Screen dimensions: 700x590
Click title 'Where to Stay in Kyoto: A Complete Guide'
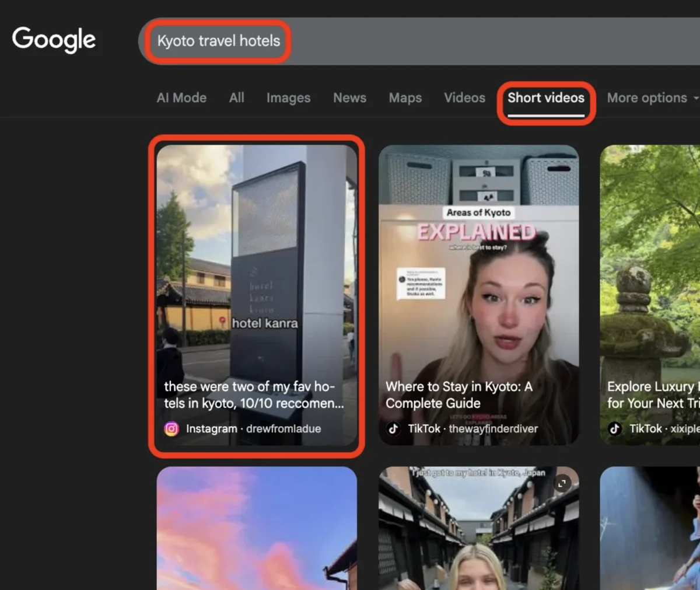tap(459, 395)
